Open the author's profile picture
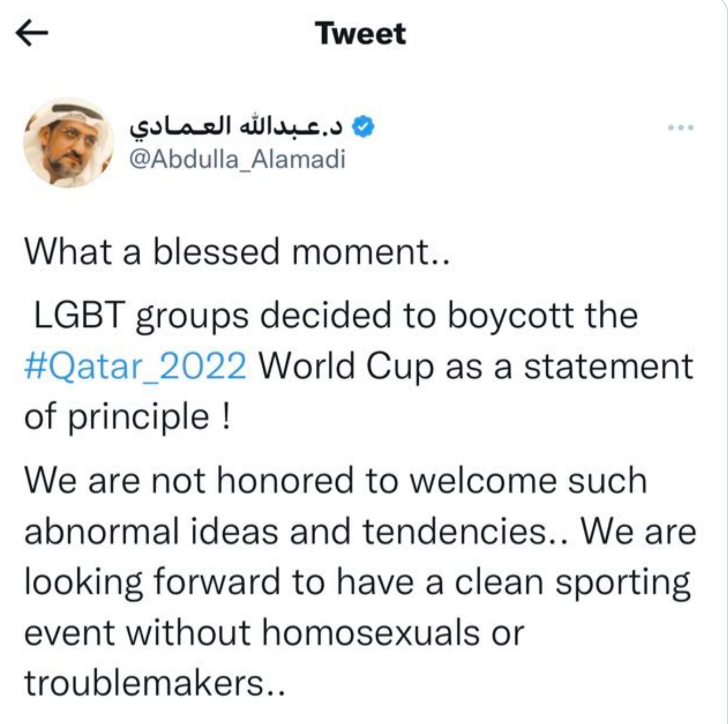This screenshot has width=728, height=724. [x=69, y=142]
